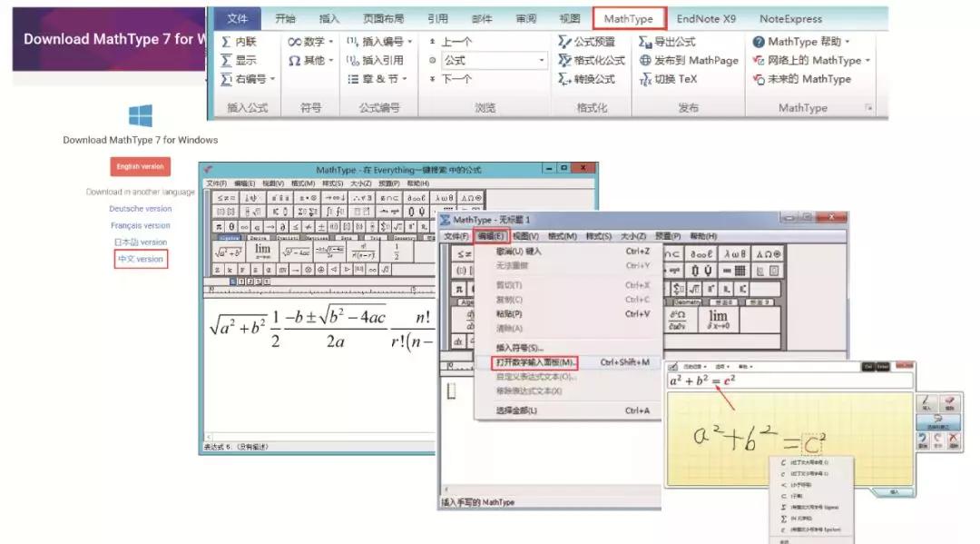980x544 pixels.
Task: Open set theory palette (∉∩⊂) in back window
Action: (388, 198)
